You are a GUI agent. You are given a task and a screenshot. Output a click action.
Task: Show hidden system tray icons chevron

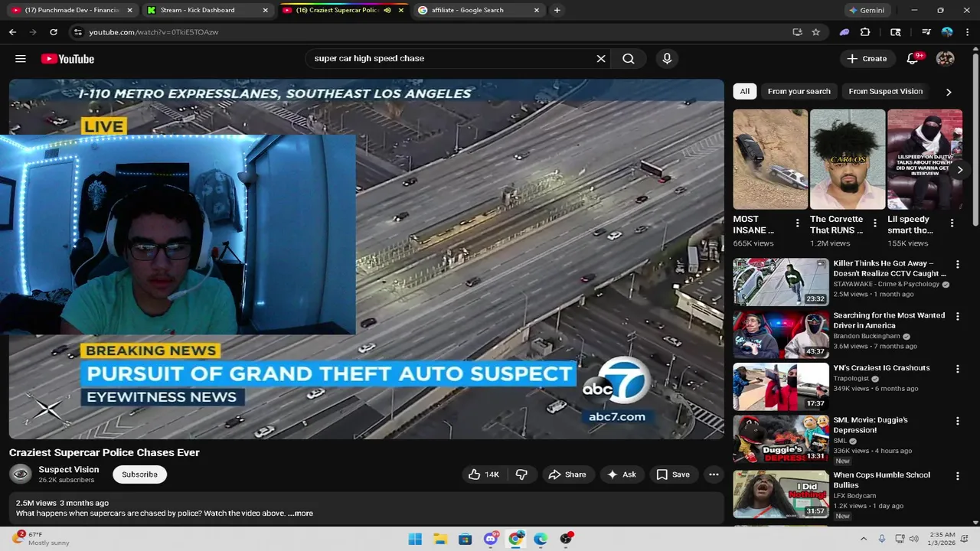pyautogui.click(x=864, y=539)
